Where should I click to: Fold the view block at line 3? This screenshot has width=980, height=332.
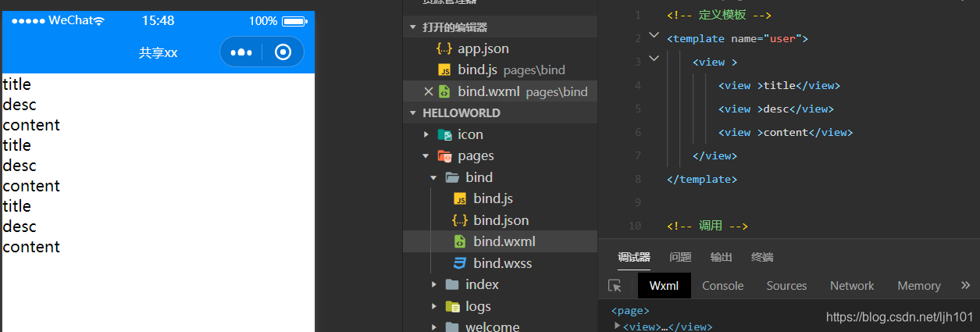[654, 57]
